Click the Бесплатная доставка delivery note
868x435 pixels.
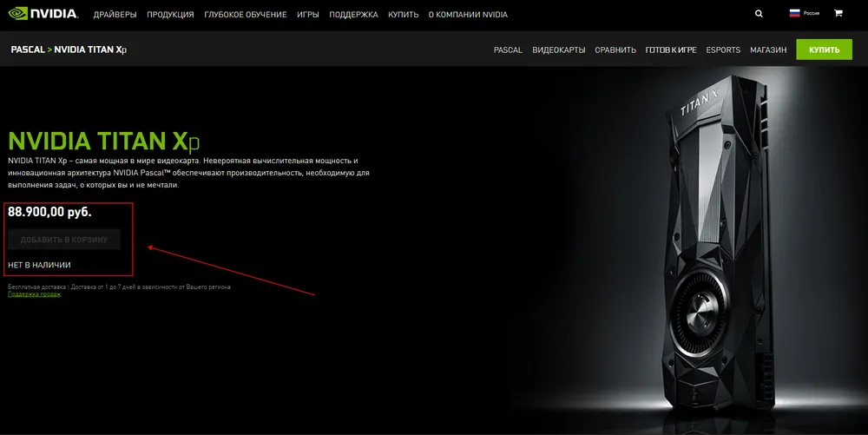click(119, 287)
